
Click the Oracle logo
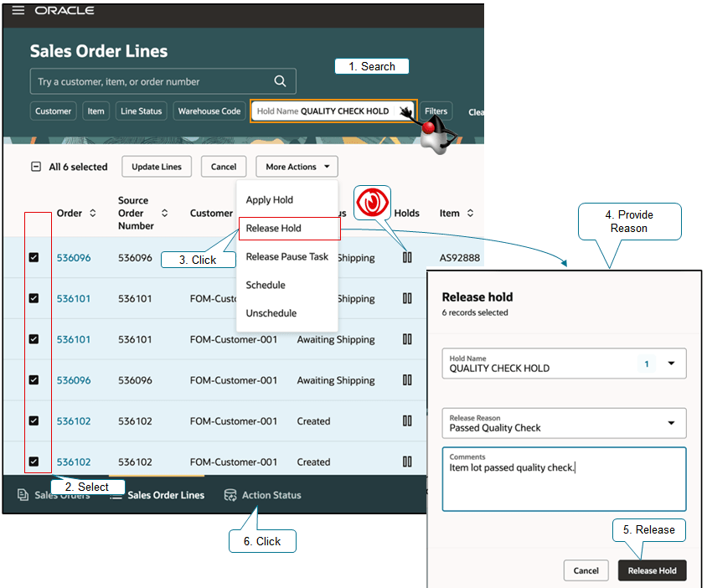pos(65,10)
